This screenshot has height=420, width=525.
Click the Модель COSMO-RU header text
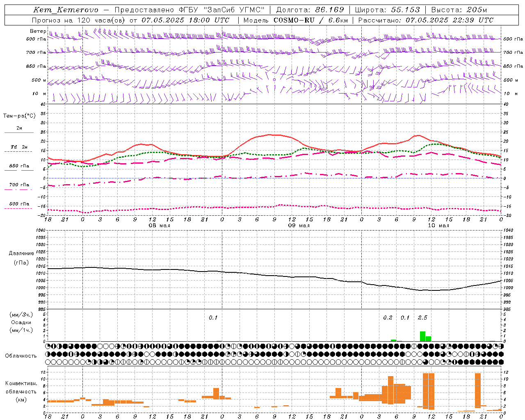click(295, 20)
